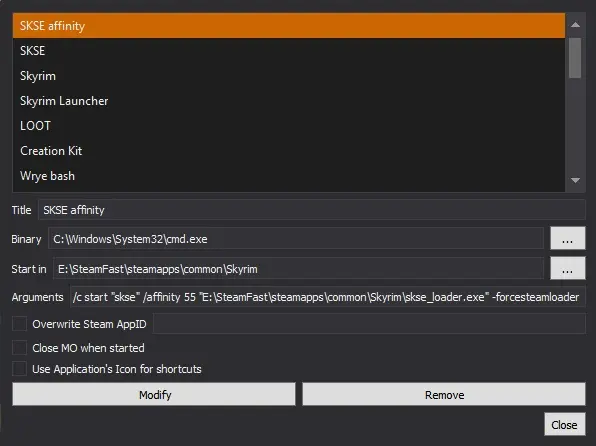Check Use Application's Icon for shortcuts
The width and height of the screenshot is (596, 446).
coord(19,369)
